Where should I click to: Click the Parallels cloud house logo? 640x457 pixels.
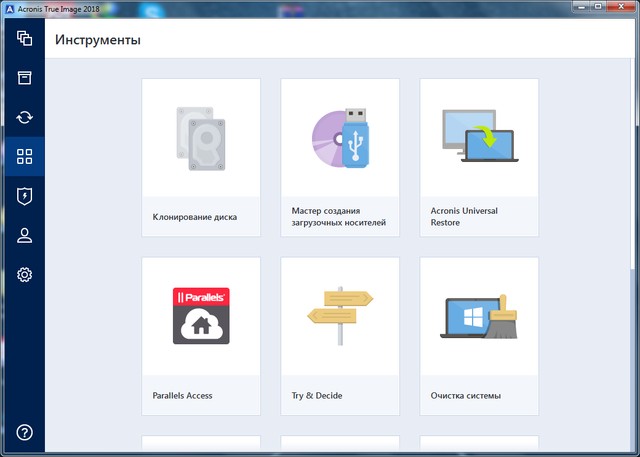click(x=201, y=316)
